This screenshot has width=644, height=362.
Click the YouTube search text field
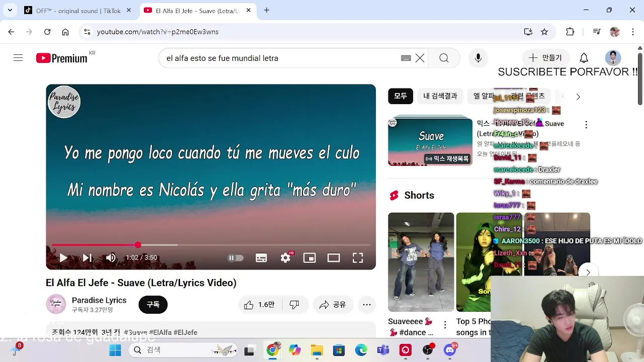click(282, 58)
